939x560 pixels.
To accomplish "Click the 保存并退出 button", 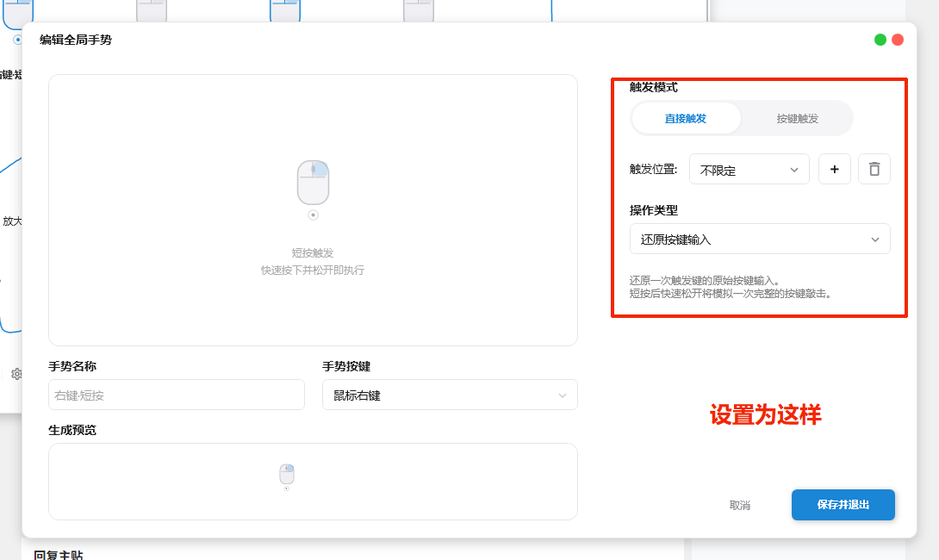I will 843,505.
